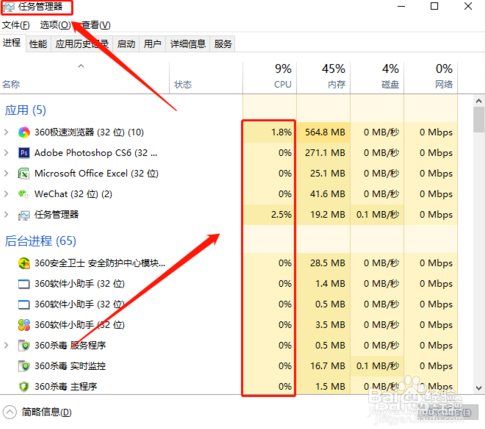Click icon of 360软件小助手 using 0.5 MB
Viewport: 485px width, 429px height.
click(24, 305)
